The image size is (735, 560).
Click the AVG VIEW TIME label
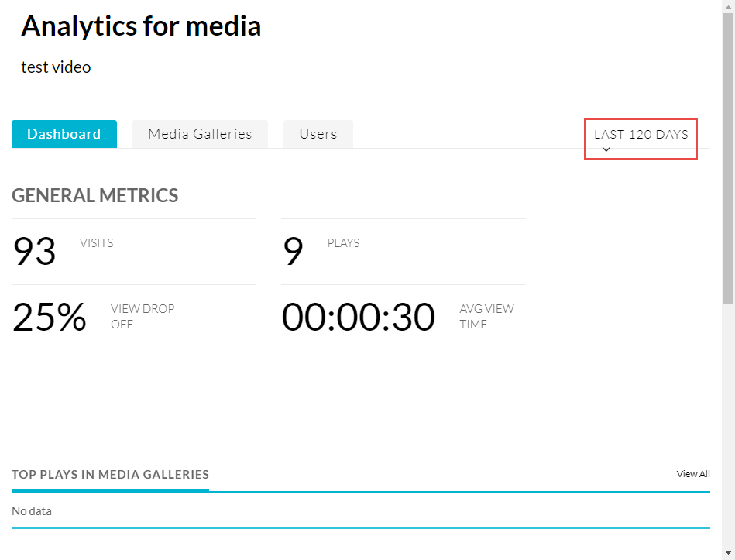486,316
